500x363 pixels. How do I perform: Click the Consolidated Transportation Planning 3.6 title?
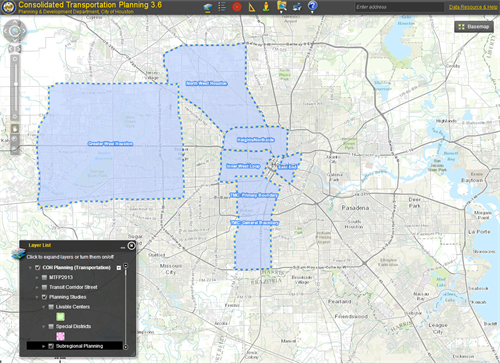90,5
